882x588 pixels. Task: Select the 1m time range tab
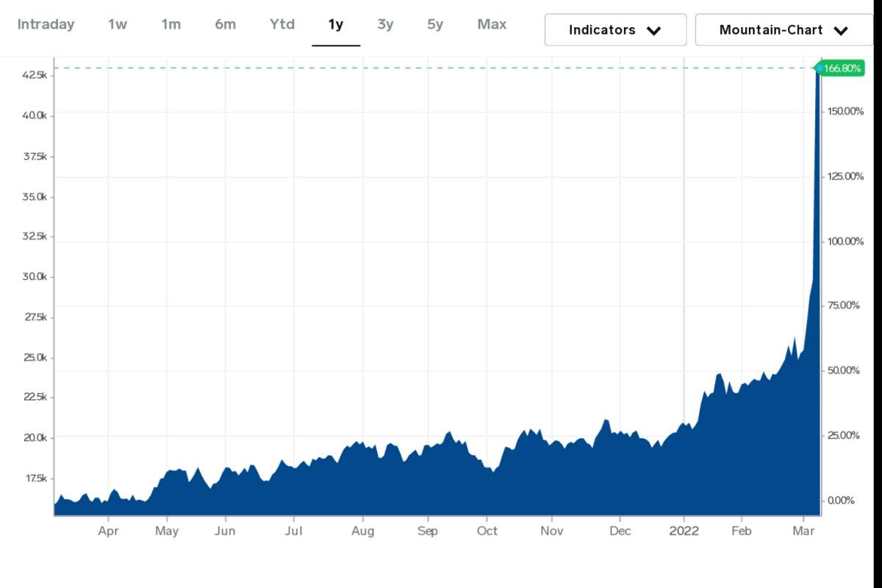[171, 24]
